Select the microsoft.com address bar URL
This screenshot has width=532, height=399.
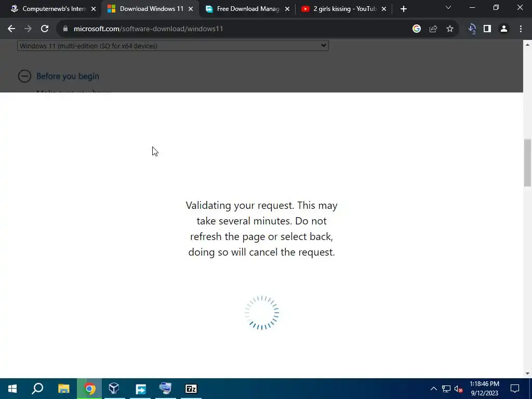coord(148,29)
